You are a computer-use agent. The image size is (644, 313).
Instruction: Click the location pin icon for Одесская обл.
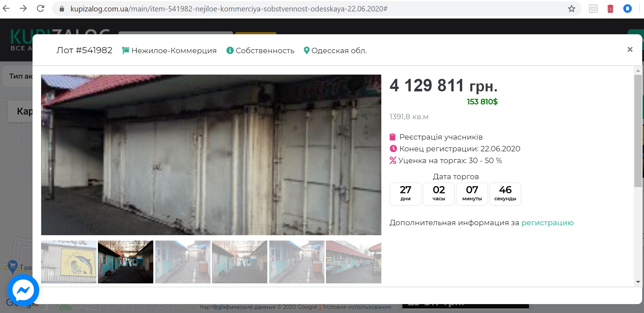pyautogui.click(x=306, y=51)
